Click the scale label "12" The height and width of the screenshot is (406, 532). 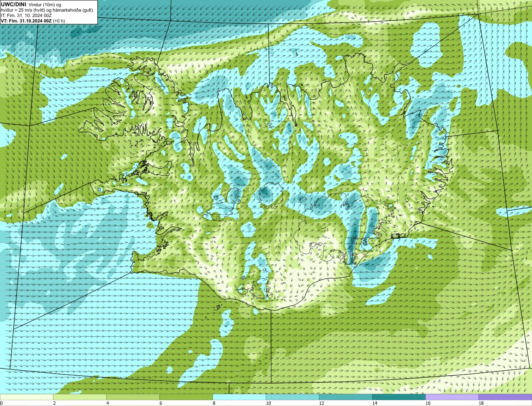click(x=322, y=403)
